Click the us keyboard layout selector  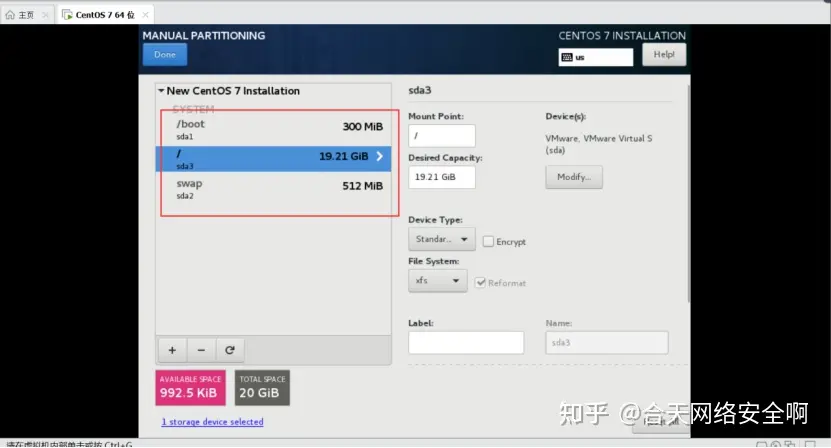pos(596,57)
